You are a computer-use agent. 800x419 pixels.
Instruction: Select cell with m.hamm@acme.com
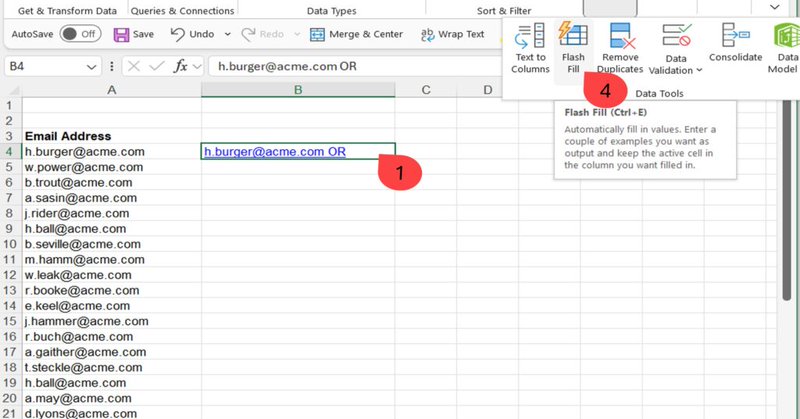point(112,259)
